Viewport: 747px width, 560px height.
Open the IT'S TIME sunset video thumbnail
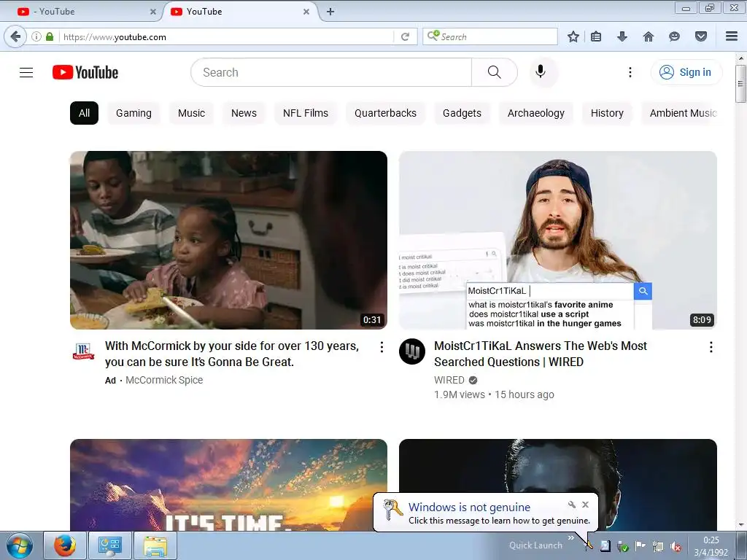pyautogui.click(x=228, y=485)
